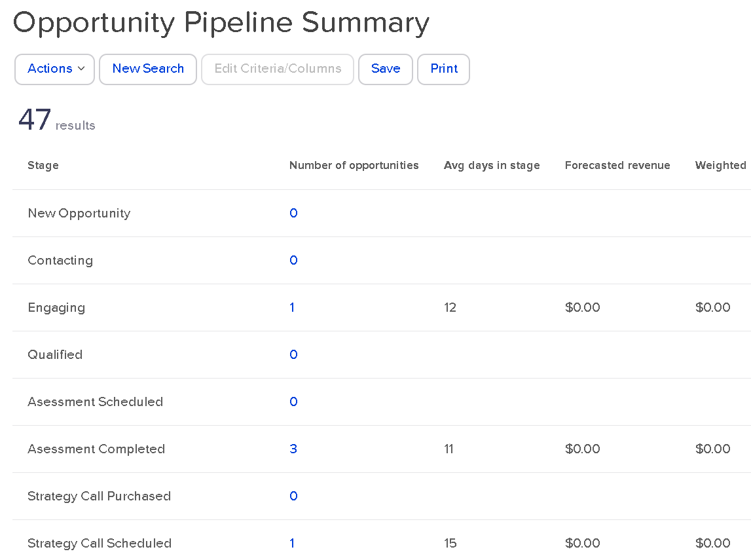Screen dimensions: 751x560
Task: Click the Avg days in stage header
Action: pos(492,165)
